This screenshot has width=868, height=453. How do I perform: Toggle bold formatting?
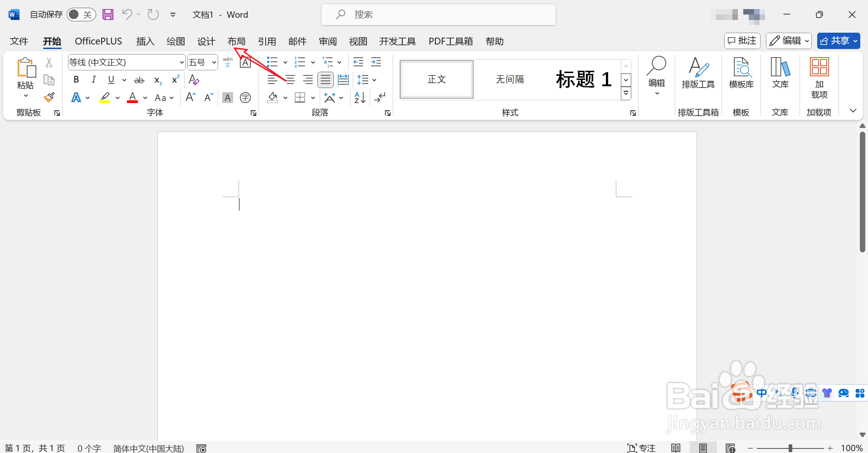[76, 79]
